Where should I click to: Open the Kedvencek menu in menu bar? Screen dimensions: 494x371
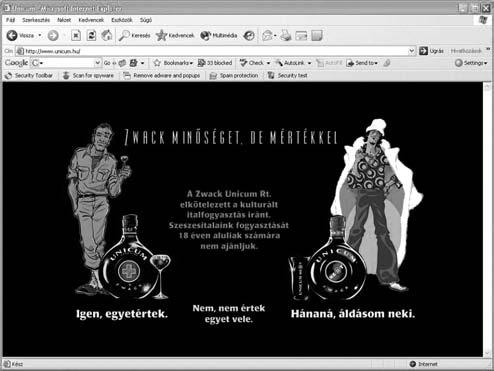91,20
